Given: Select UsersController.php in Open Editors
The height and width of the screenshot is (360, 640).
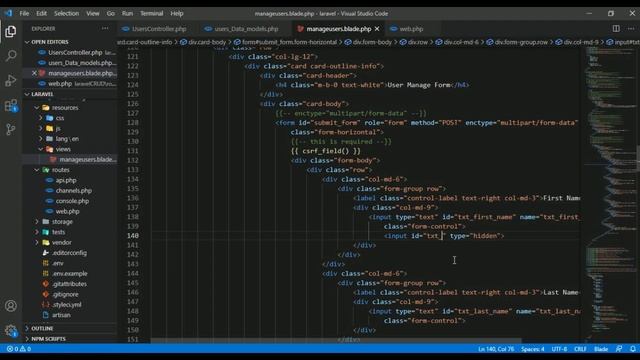Looking at the screenshot, I should click(x=75, y=52).
